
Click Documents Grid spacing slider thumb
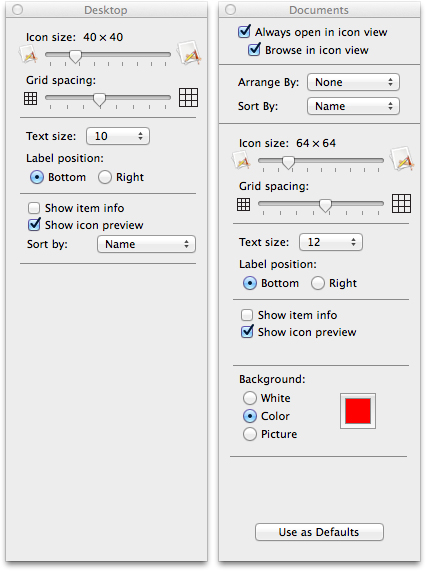click(x=325, y=205)
